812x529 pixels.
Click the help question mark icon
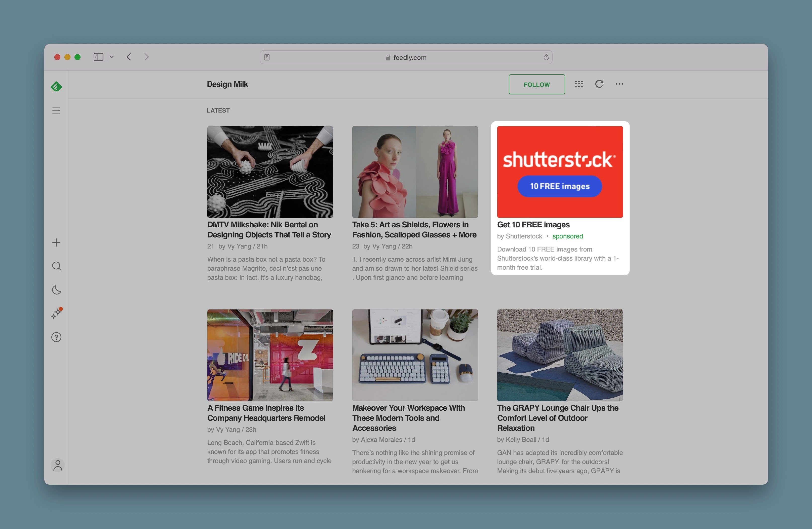tap(57, 338)
